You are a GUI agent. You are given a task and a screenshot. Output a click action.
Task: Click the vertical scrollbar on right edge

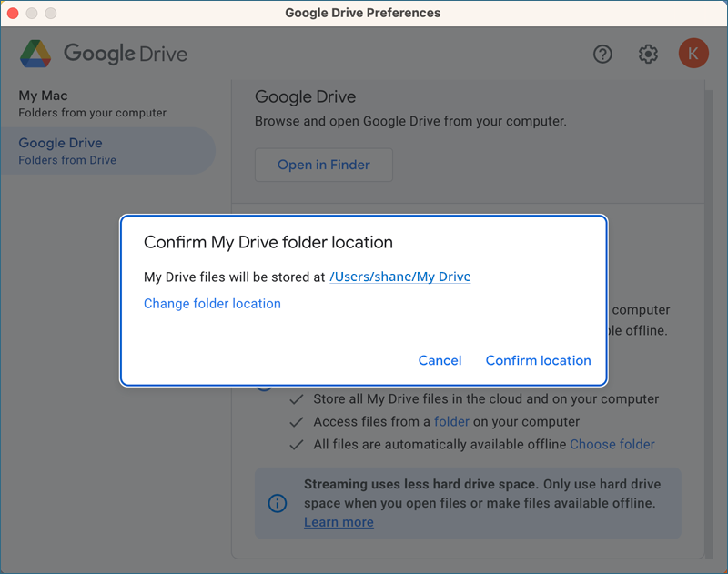point(709,324)
